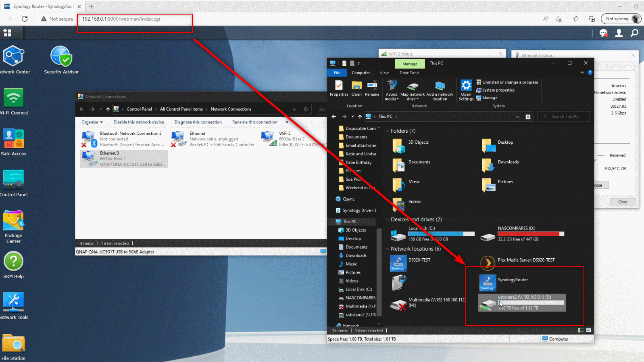Click the Manage contextual tab
The width and height of the screenshot is (644, 362).
pyautogui.click(x=410, y=64)
